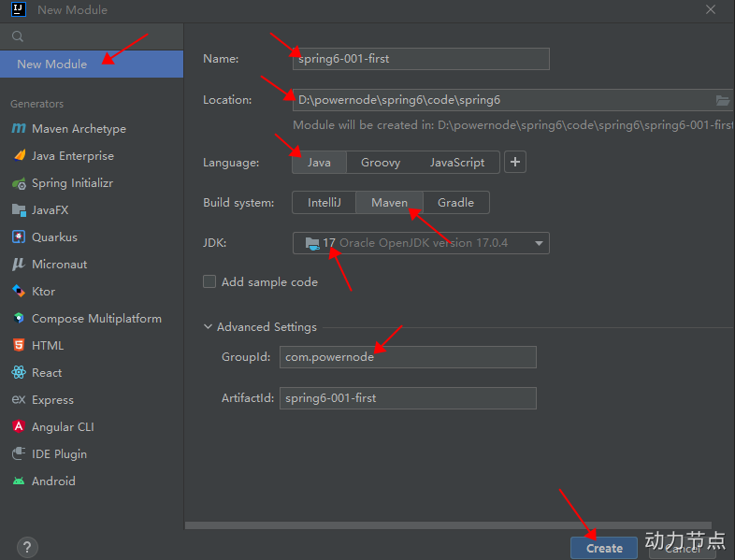The image size is (735, 560).
Task: Choose IntelliJ build system
Action: [324, 203]
